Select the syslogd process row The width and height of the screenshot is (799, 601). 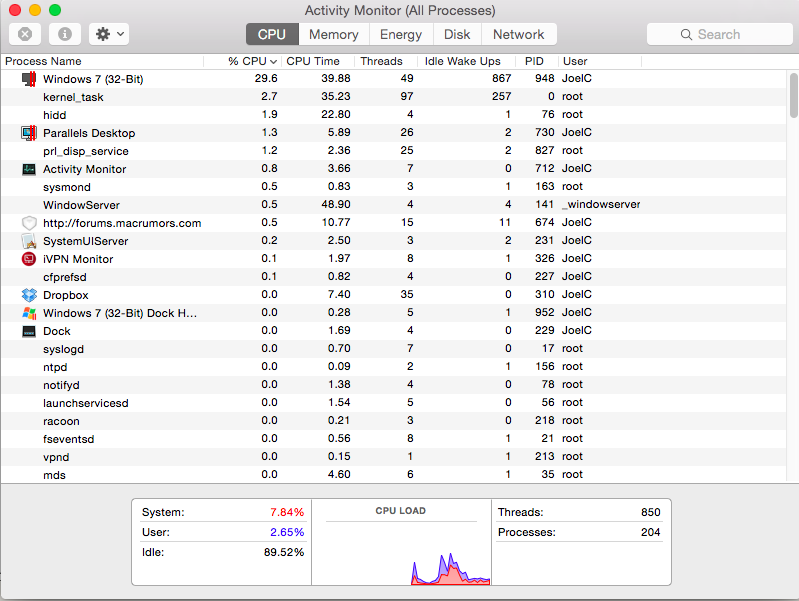tap(394, 349)
